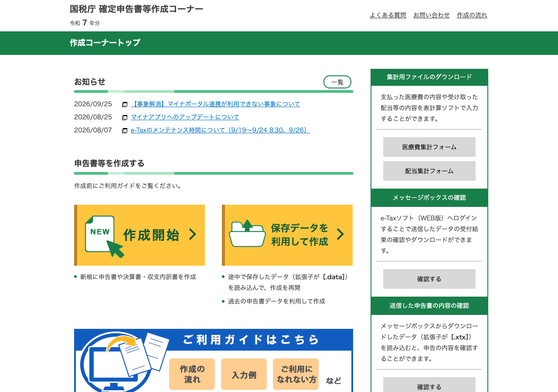558x392 pixels.
Task: Click 作成前にご利用ガイドをご覧ください text
Action: [x=129, y=186]
